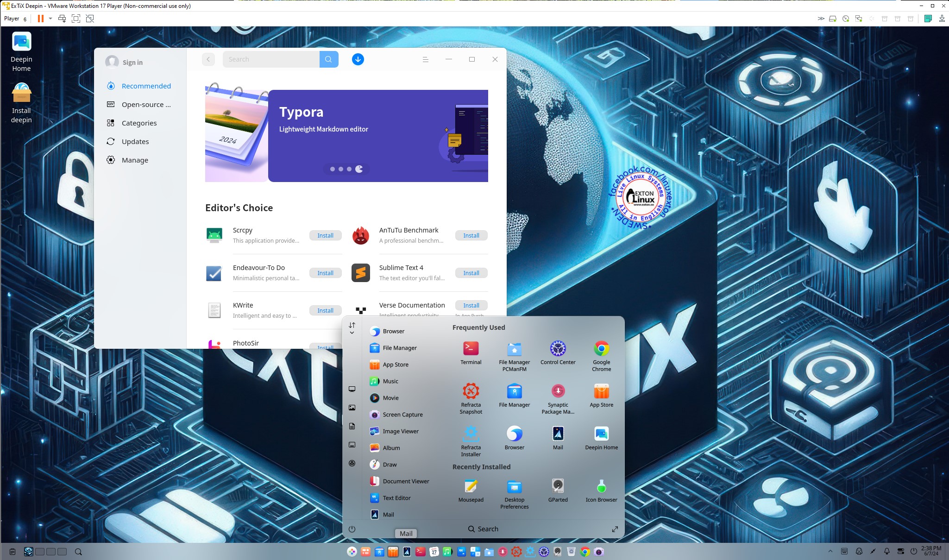The image size is (949, 560).
Task: Install AnTuTu Benchmark
Action: (x=471, y=235)
